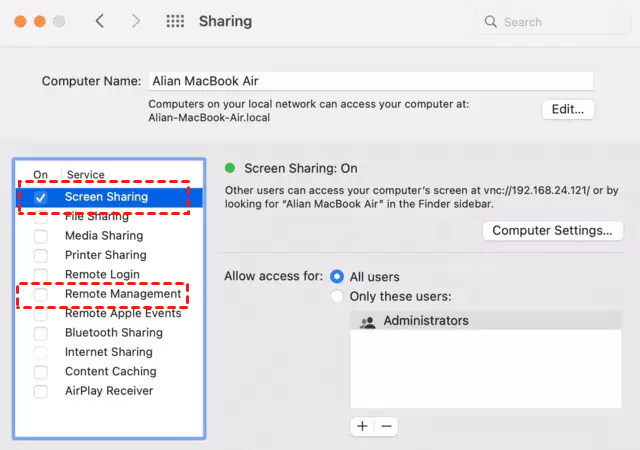The height and width of the screenshot is (450, 640).
Task: Open the show-all grid icon
Action: click(175, 21)
